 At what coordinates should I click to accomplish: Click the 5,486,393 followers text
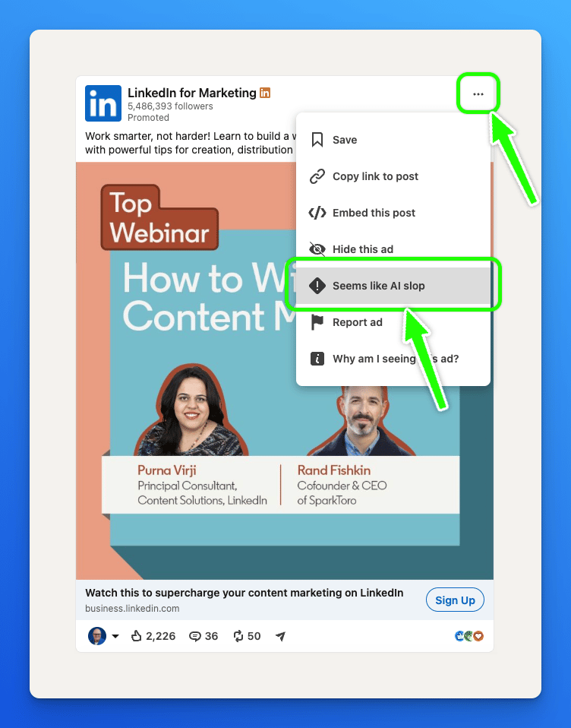[x=170, y=106]
